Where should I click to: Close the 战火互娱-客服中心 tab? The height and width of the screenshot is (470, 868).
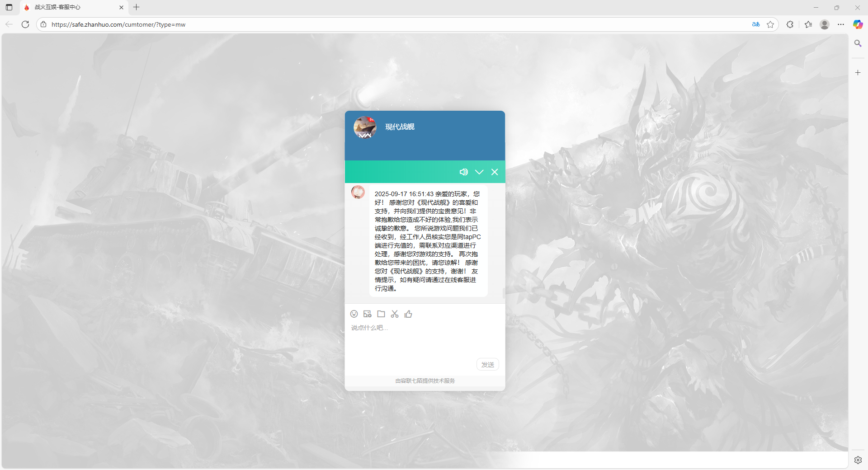pyautogui.click(x=121, y=7)
